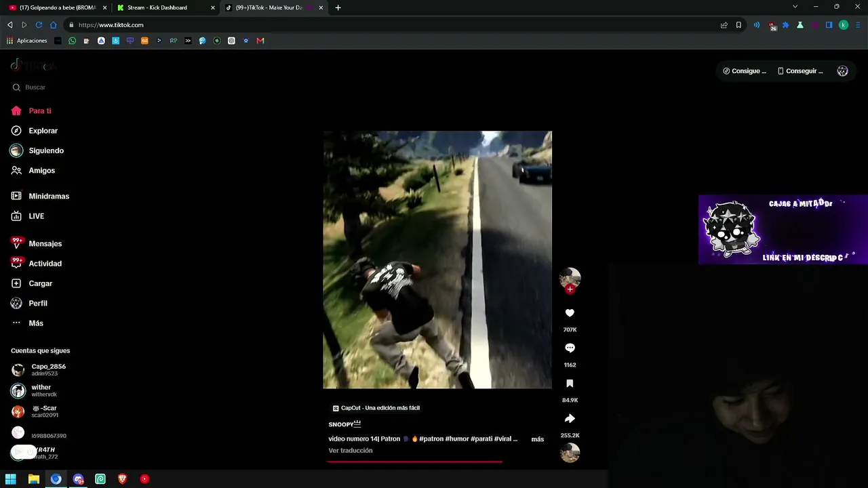Open the RP bookmark

174,41
